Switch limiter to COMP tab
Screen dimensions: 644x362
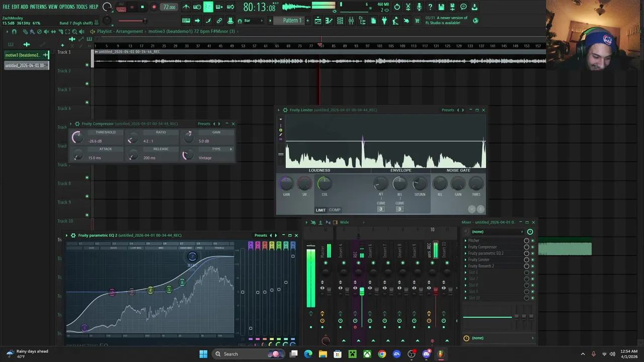pyautogui.click(x=335, y=210)
